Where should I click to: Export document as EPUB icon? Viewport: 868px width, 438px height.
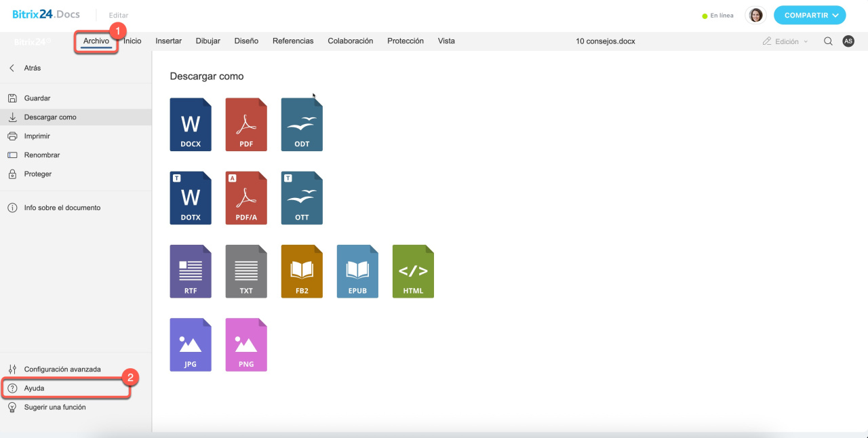(x=357, y=271)
